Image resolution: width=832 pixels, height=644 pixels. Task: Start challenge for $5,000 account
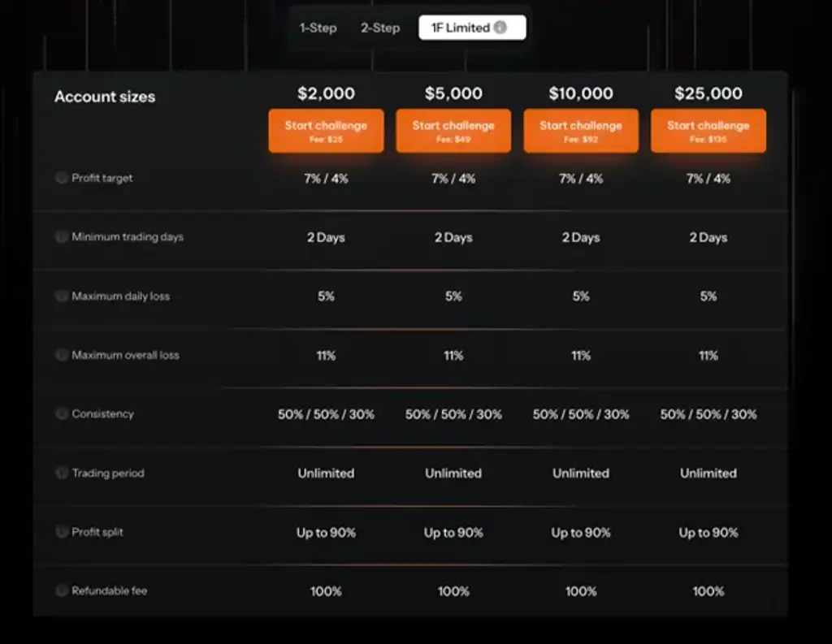(x=453, y=131)
